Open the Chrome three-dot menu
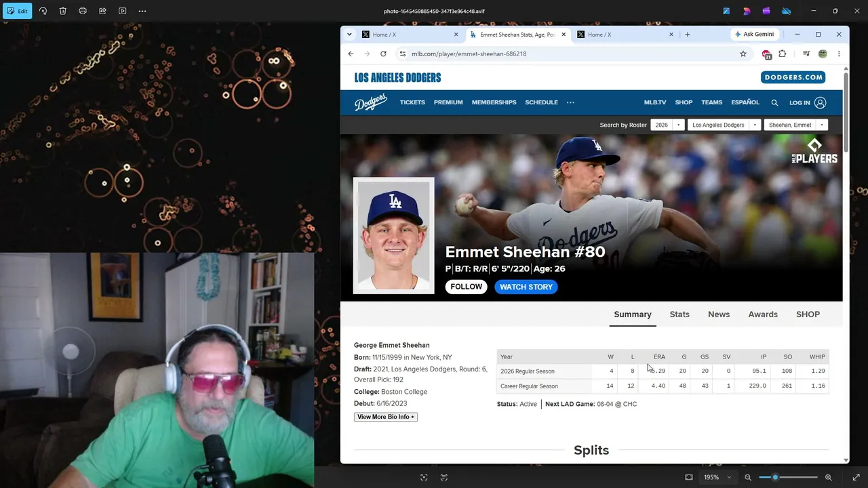 click(x=839, y=54)
